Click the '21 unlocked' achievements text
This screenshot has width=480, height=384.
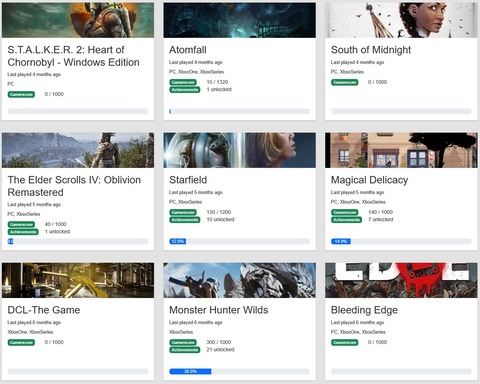coord(220,349)
